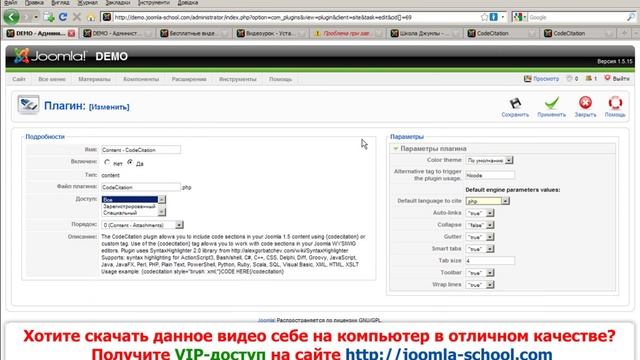Screen dimensions: 640x360
Task: Click the Tab size input field
Action: point(490,260)
